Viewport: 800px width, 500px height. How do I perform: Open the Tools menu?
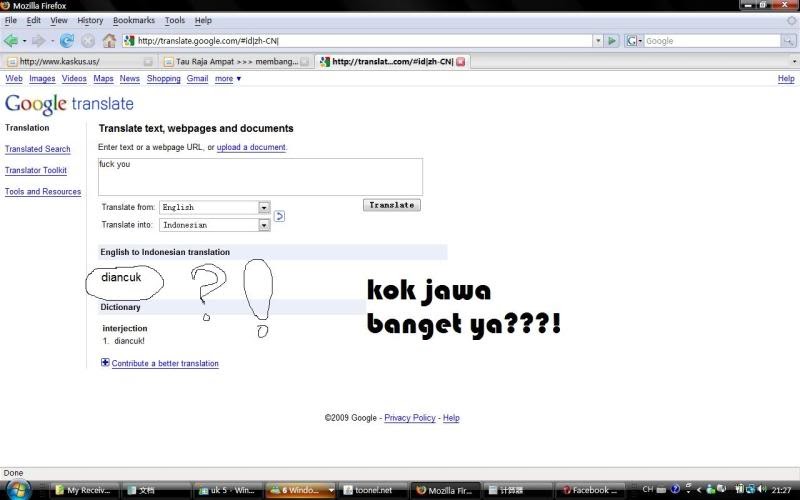click(174, 20)
